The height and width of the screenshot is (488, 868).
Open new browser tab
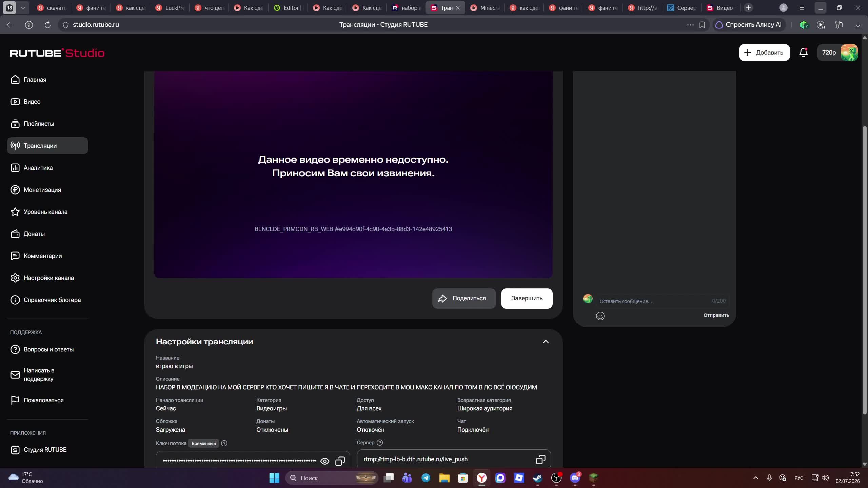point(748,7)
